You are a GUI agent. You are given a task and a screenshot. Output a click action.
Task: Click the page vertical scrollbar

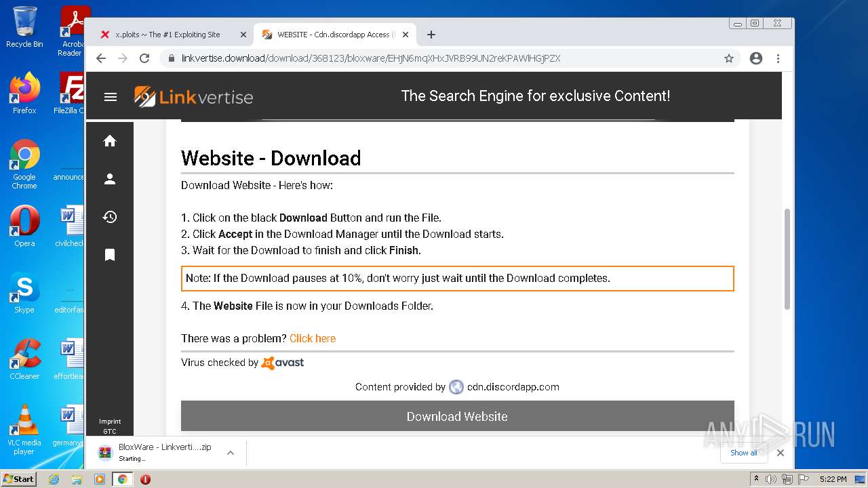[x=787, y=259]
